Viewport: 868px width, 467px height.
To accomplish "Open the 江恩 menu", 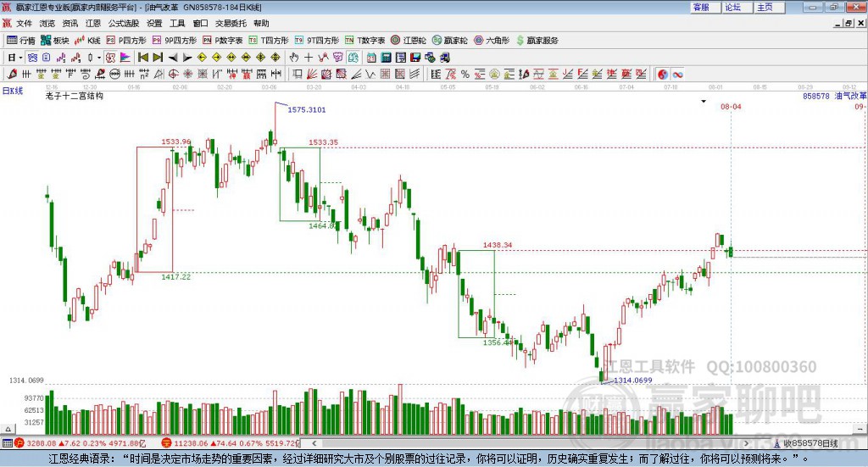I will (x=93, y=23).
